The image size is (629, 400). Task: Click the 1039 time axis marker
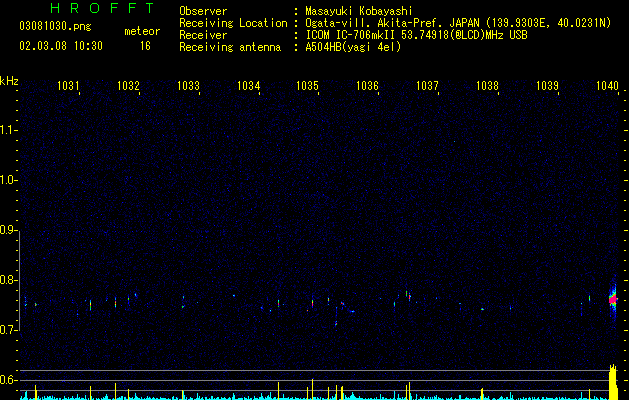(548, 85)
